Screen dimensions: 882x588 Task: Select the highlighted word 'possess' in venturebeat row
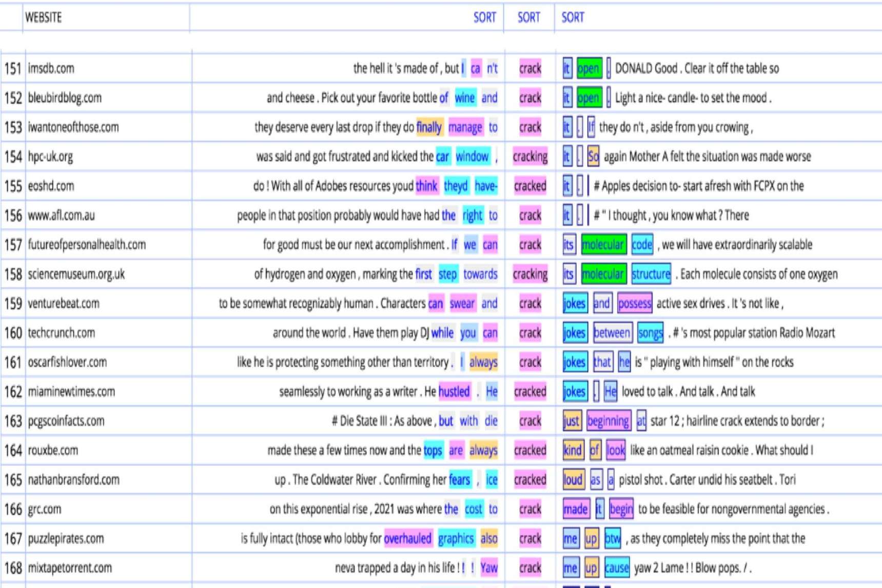coord(634,304)
